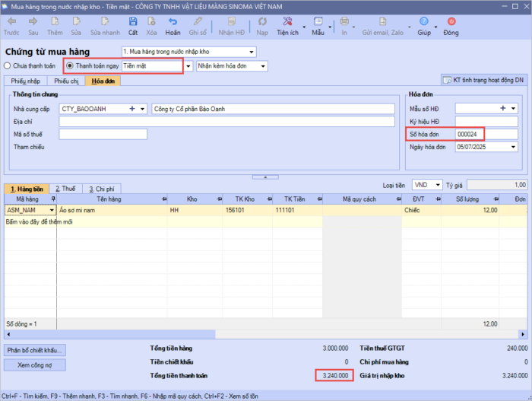
Task: Click the Phân bổ chiết khấu button
Action: 36,350
